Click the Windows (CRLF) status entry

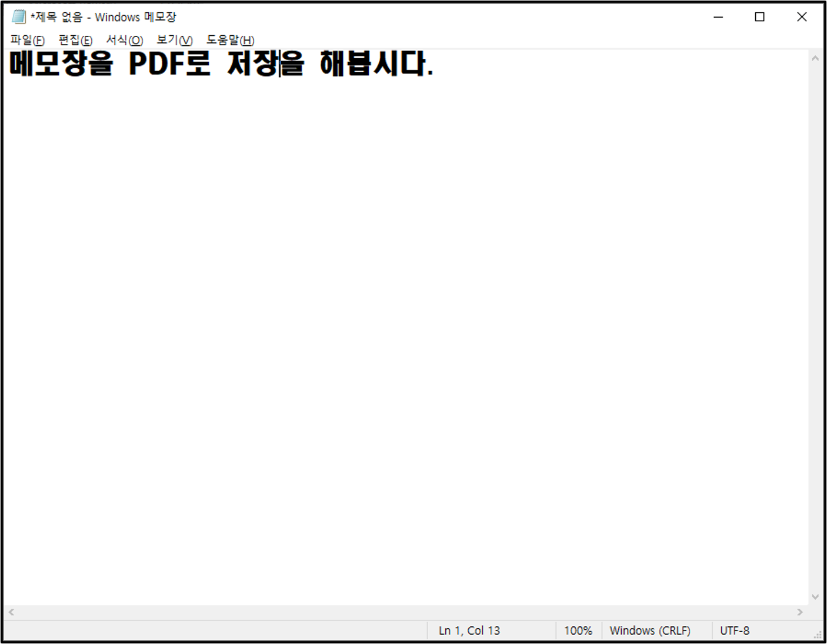(x=650, y=630)
